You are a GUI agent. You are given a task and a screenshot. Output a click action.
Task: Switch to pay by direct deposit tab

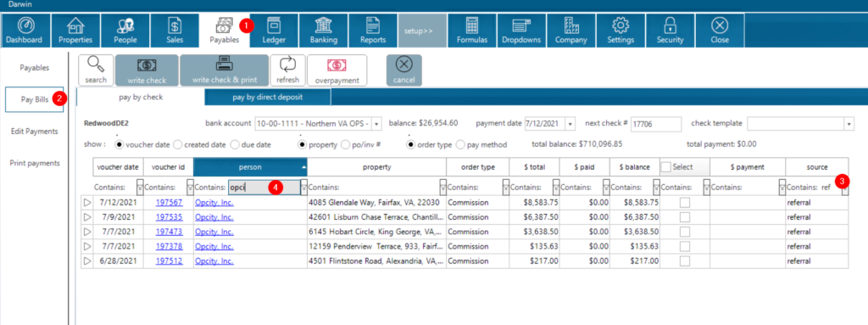(268, 97)
